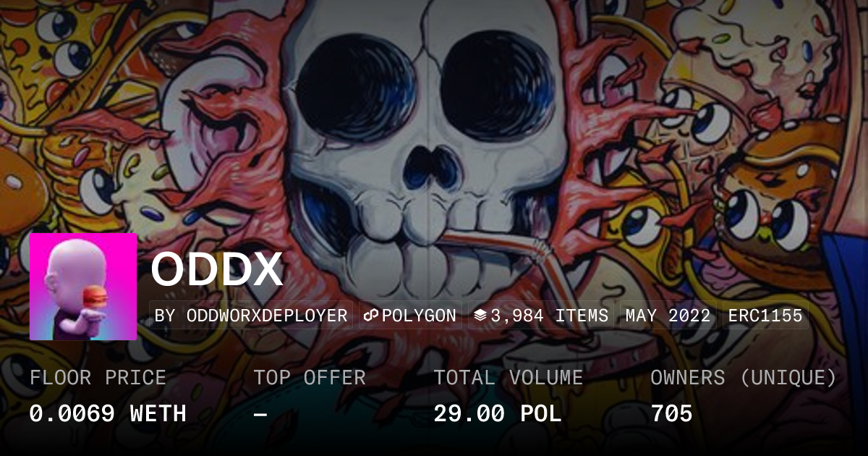Image resolution: width=868 pixels, height=456 pixels.
Task: Click the stacked layers items icon
Action: click(480, 316)
